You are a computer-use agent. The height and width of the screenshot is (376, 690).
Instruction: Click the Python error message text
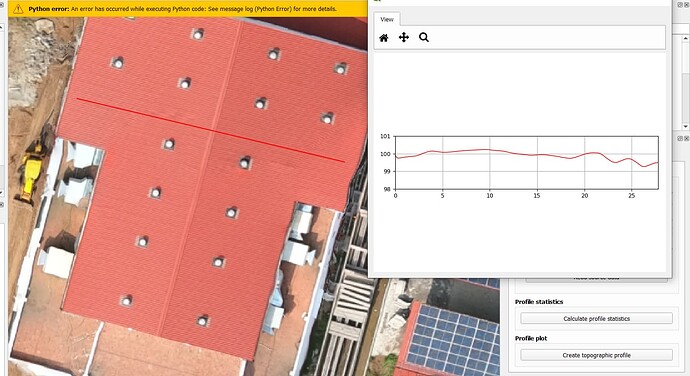pyautogui.click(x=182, y=9)
